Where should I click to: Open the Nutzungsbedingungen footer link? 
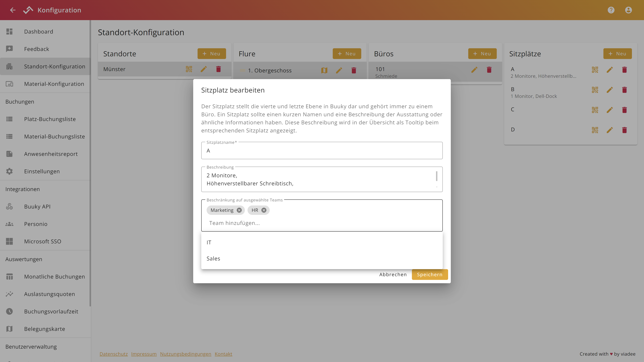[x=185, y=354]
